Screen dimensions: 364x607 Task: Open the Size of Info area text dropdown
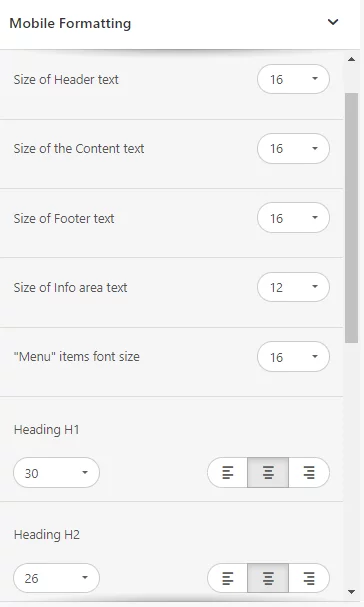pos(293,287)
